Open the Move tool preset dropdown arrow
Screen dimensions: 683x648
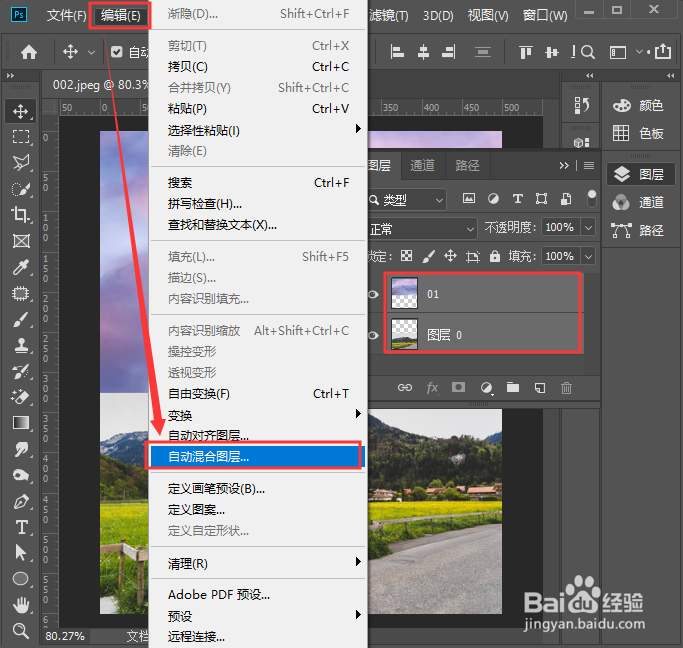[91, 52]
